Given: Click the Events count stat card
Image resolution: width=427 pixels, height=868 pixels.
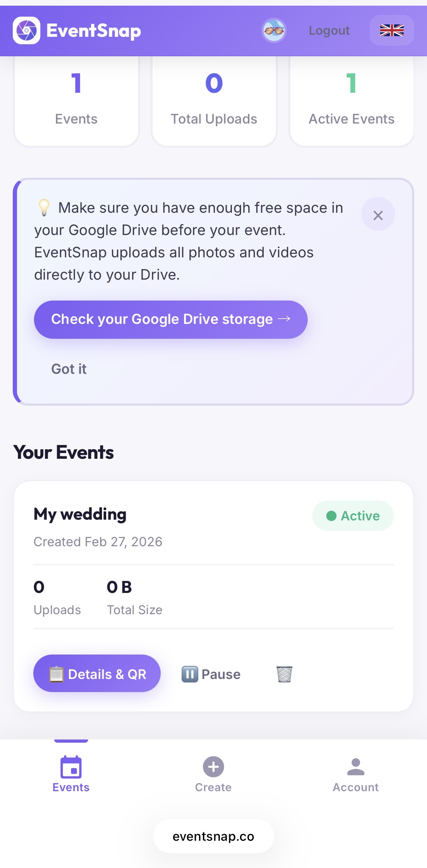Looking at the screenshot, I should pos(76,101).
